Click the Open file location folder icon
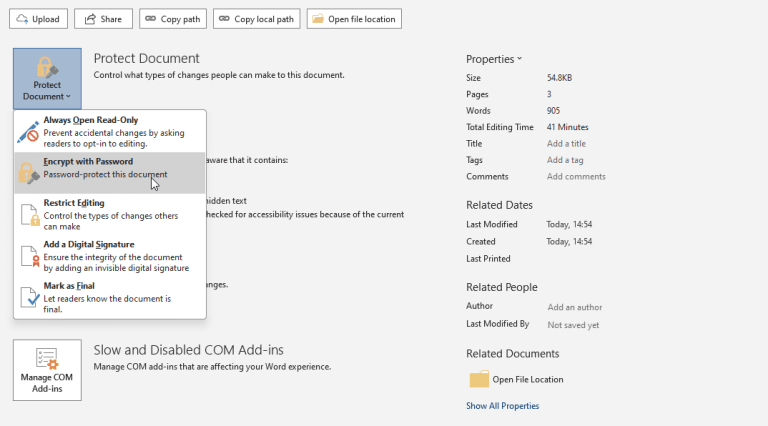The height and width of the screenshot is (426, 768). (317, 19)
